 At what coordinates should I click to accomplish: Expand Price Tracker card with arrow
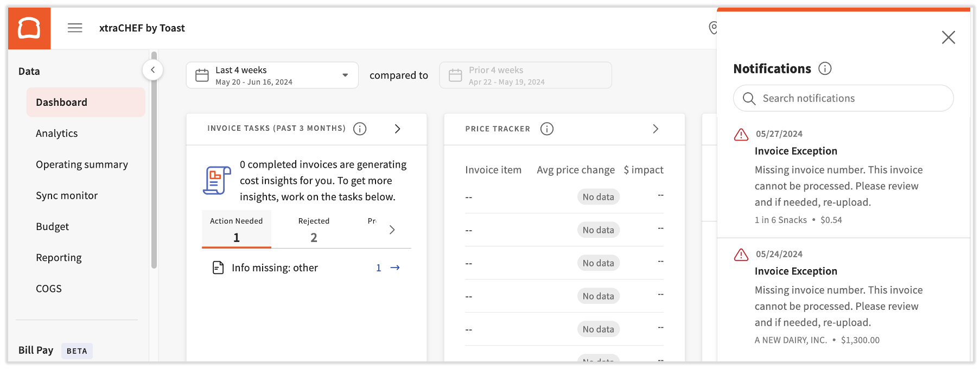click(x=656, y=129)
